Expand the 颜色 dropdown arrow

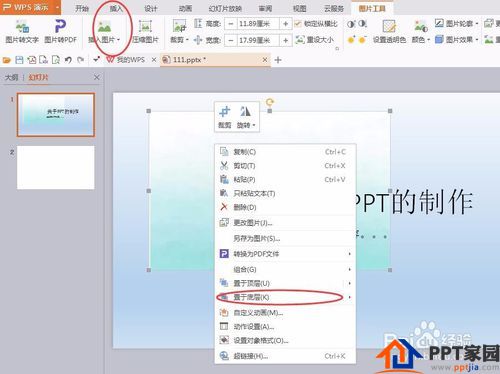coord(428,40)
